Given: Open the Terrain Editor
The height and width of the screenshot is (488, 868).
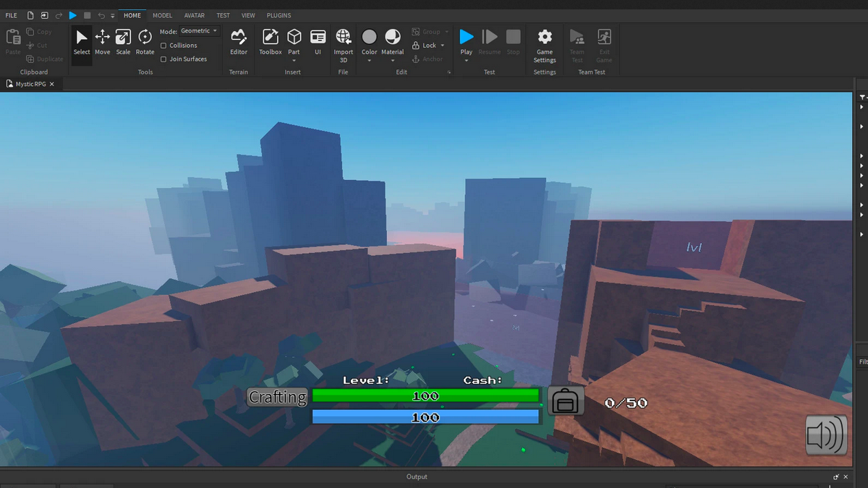Looking at the screenshot, I should click(238, 41).
